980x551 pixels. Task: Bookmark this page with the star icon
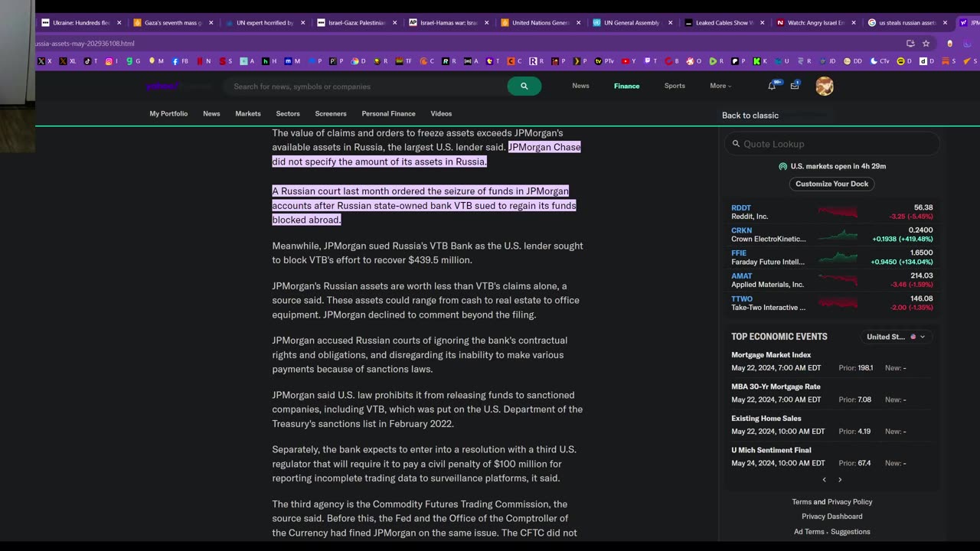[926, 44]
